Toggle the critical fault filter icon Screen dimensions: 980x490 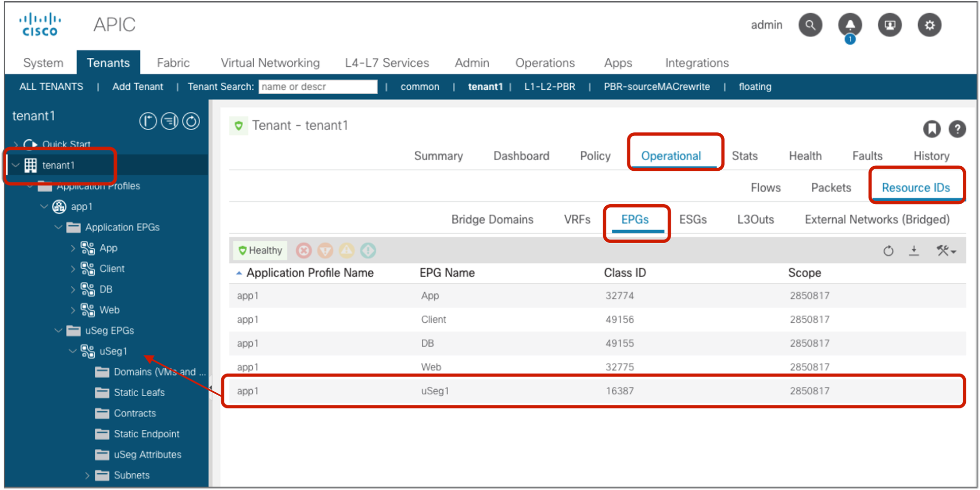tap(303, 250)
